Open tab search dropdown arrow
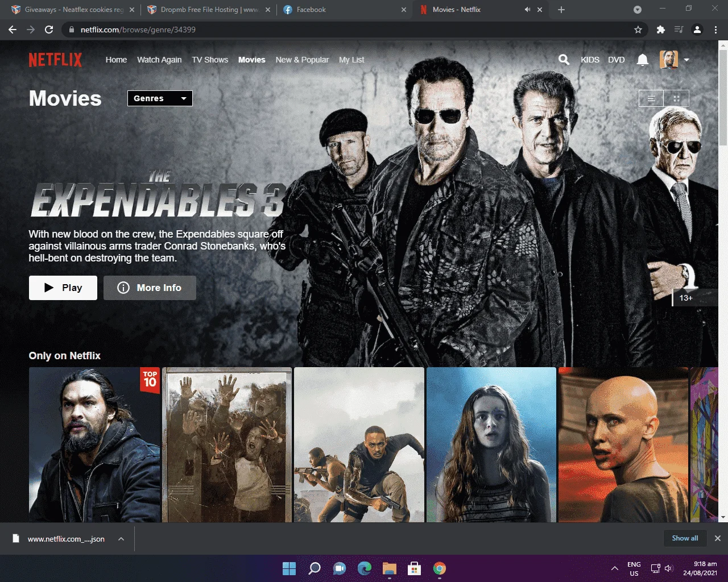Image resolution: width=728 pixels, height=582 pixels. click(x=638, y=10)
